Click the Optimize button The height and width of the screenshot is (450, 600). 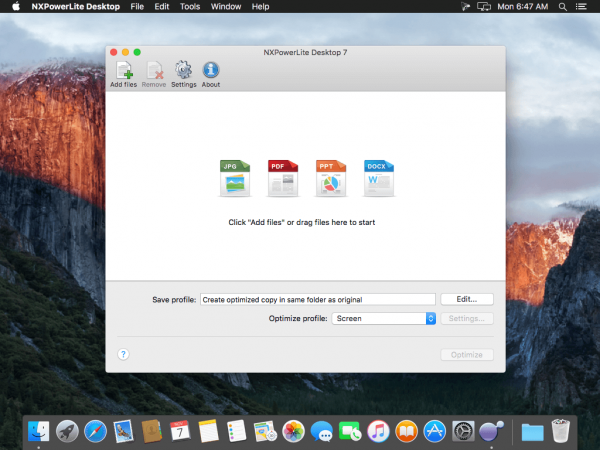click(x=467, y=355)
